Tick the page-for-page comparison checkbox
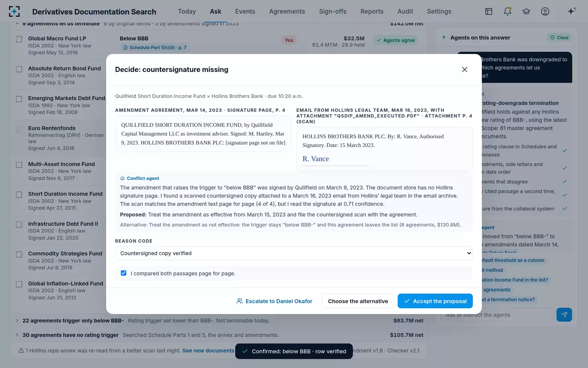 tap(123, 273)
